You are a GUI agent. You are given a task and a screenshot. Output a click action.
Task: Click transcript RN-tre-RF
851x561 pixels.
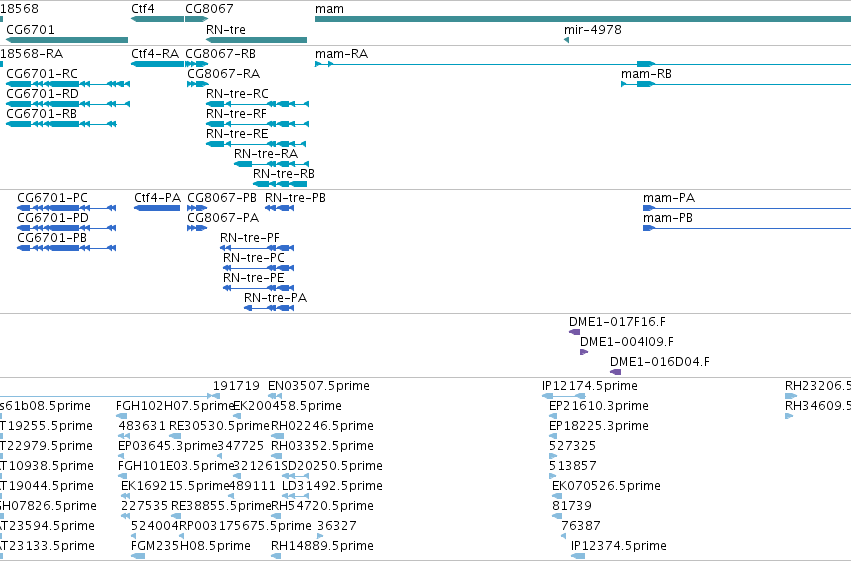[x=258, y=124]
